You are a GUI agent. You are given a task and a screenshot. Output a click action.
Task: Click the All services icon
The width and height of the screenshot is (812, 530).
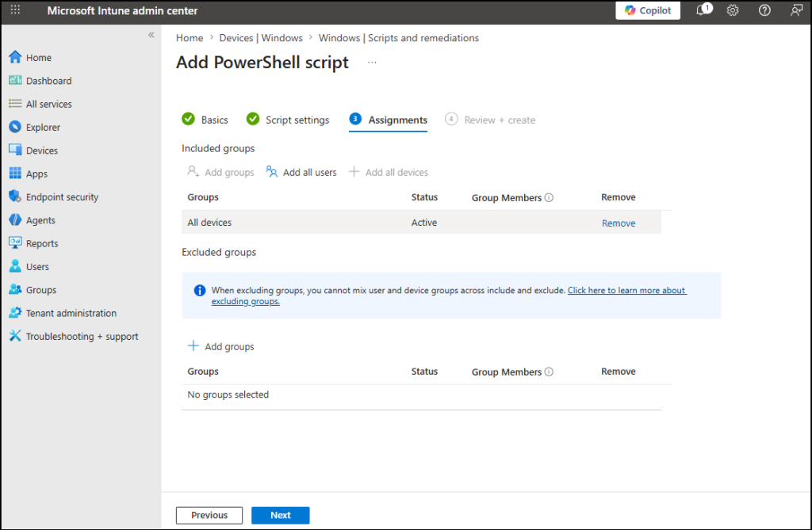coord(15,104)
